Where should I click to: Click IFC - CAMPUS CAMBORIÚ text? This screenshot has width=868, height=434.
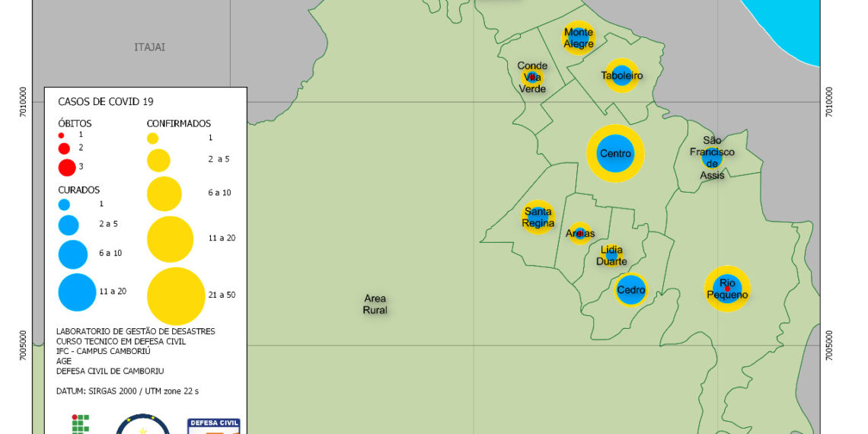[103, 351]
